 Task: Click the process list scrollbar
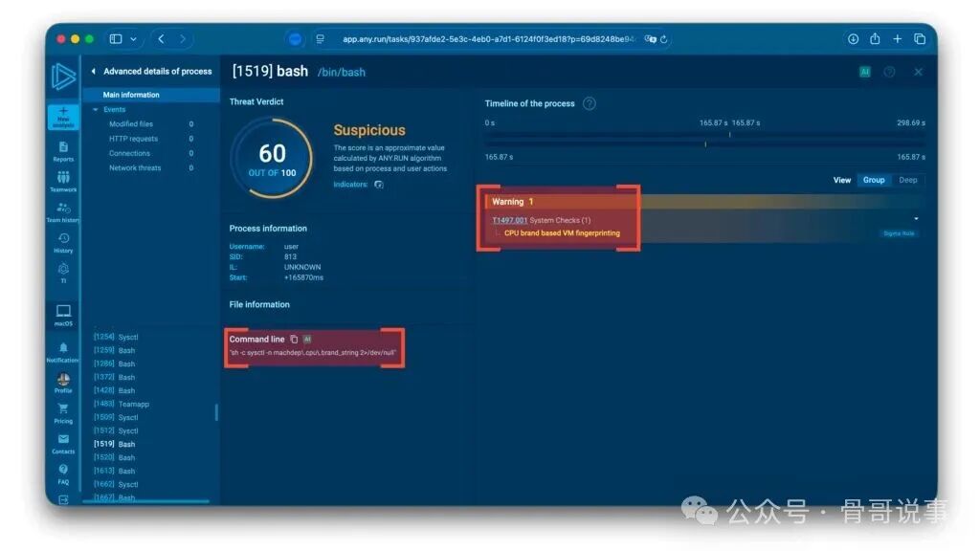click(216, 412)
